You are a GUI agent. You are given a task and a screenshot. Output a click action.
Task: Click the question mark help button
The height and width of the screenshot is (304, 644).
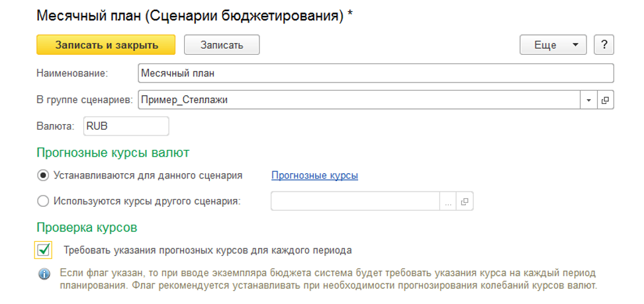604,45
